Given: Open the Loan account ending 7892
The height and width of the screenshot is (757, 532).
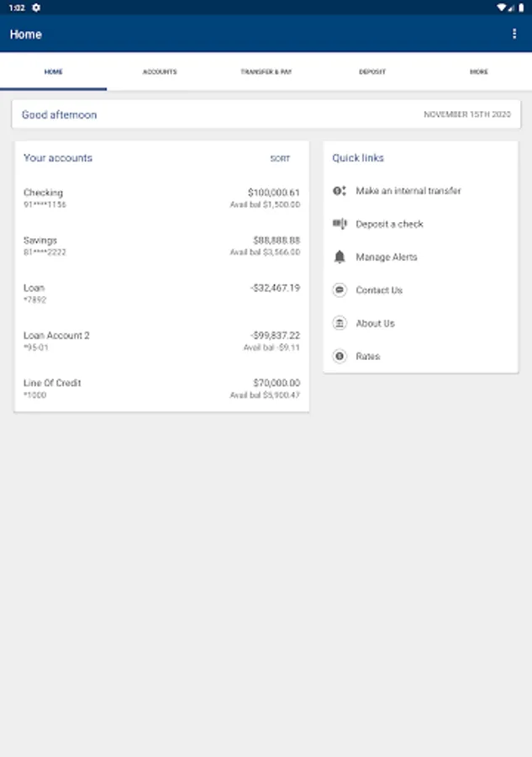Looking at the screenshot, I should tap(161, 293).
